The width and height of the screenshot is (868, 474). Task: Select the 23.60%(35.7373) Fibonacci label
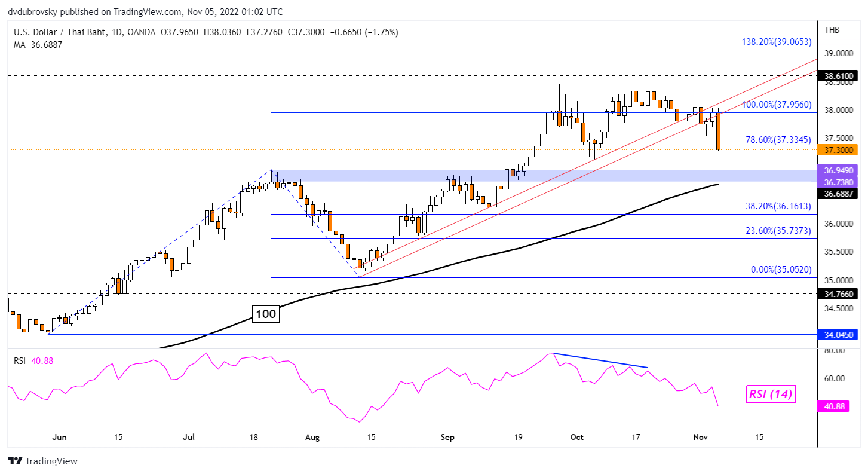point(779,230)
